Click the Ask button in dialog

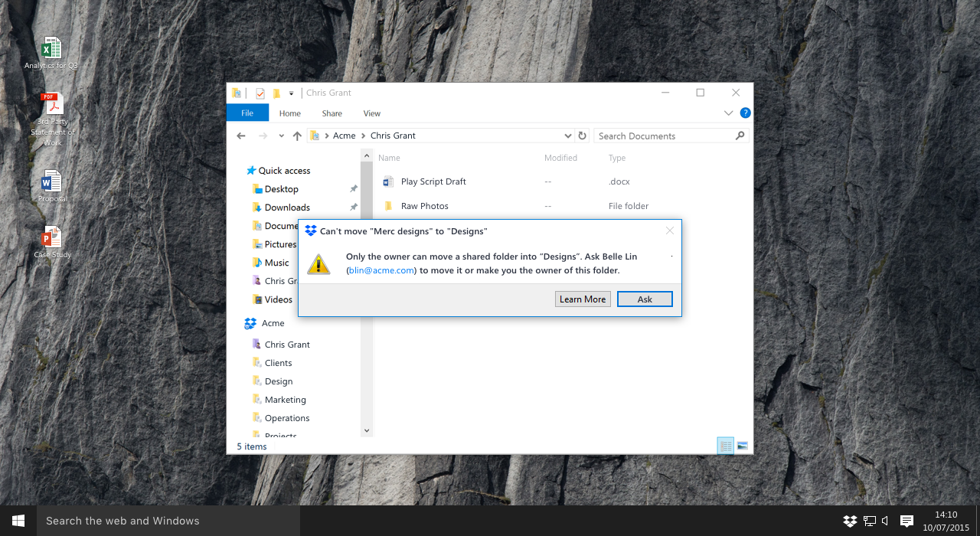[645, 299]
